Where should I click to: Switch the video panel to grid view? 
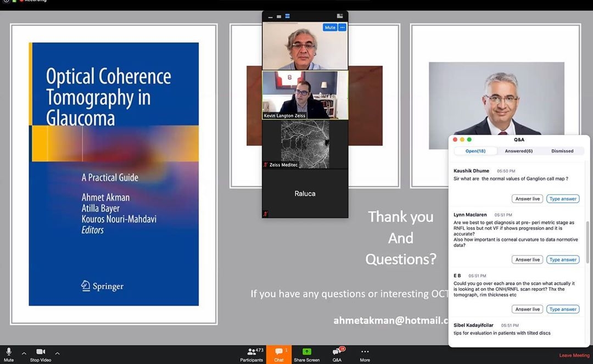click(340, 16)
